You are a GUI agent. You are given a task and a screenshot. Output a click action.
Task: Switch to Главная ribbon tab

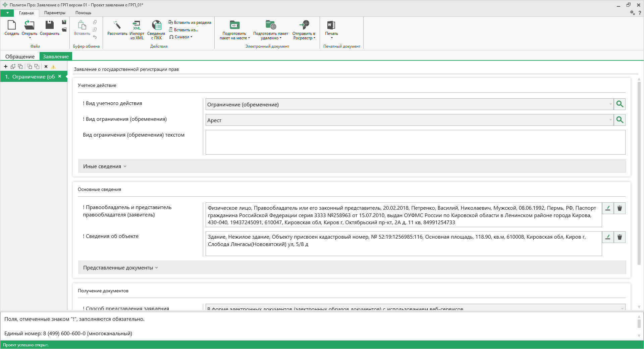(x=26, y=13)
